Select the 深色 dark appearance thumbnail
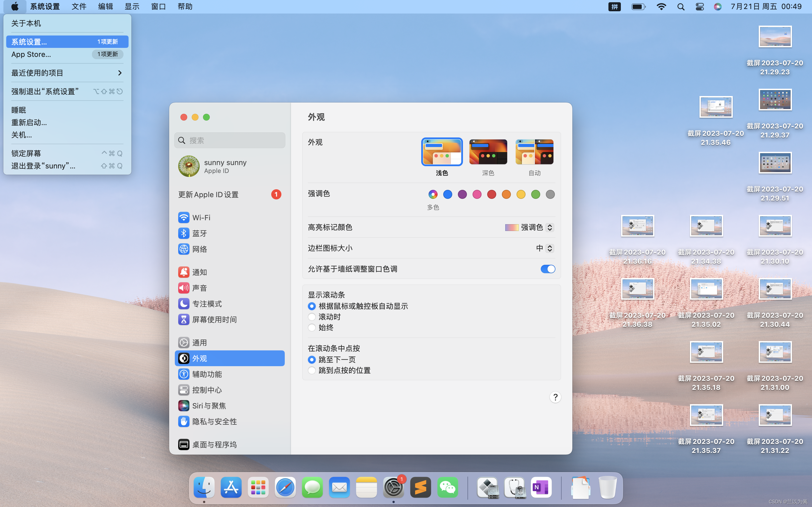The height and width of the screenshot is (507, 812). coord(488,152)
